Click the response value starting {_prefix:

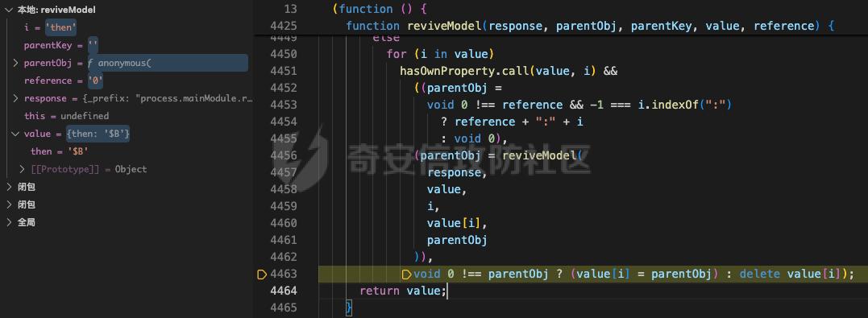[x=168, y=98]
